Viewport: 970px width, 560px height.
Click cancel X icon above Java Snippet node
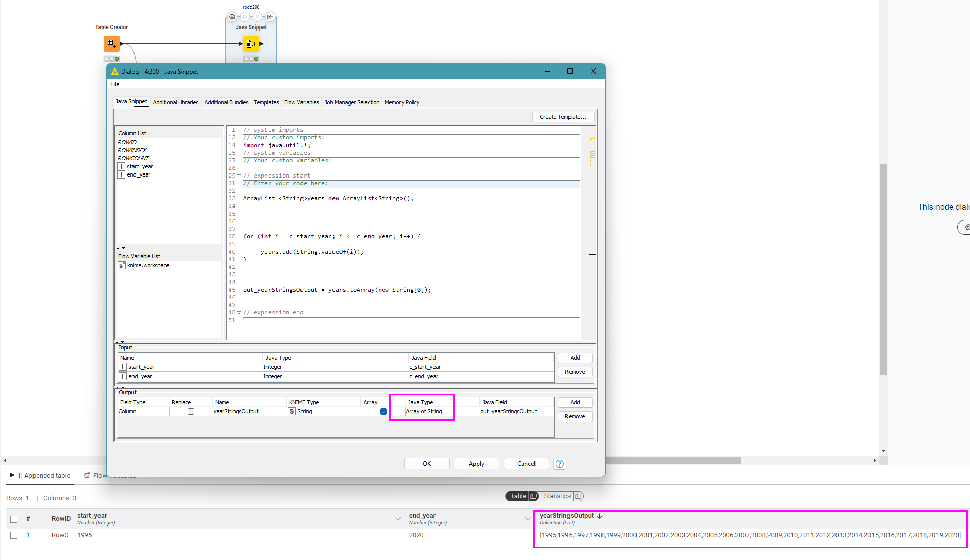tap(257, 17)
